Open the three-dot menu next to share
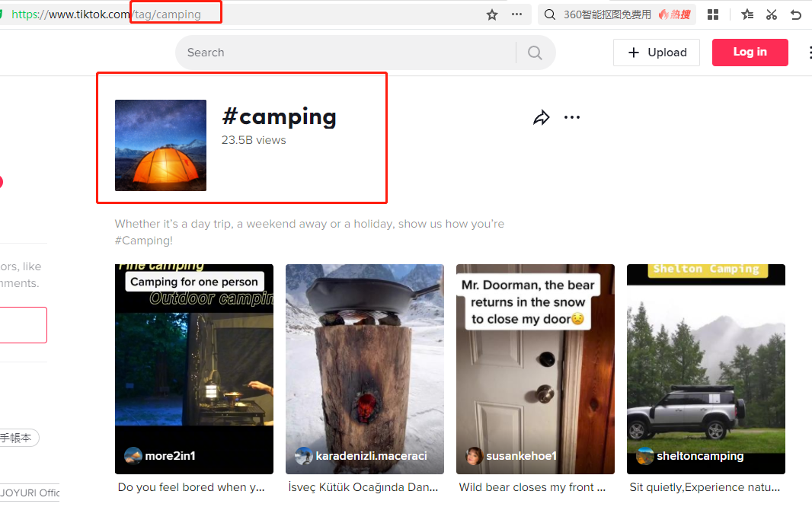Screen dimensions: 812x507 tap(571, 117)
